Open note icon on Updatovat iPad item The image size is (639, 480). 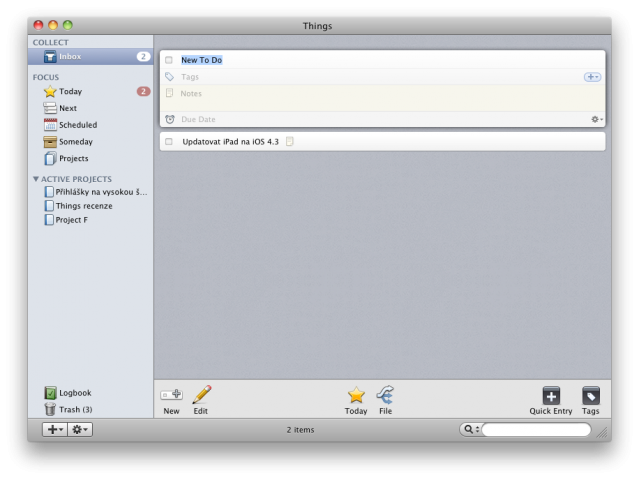click(x=290, y=141)
